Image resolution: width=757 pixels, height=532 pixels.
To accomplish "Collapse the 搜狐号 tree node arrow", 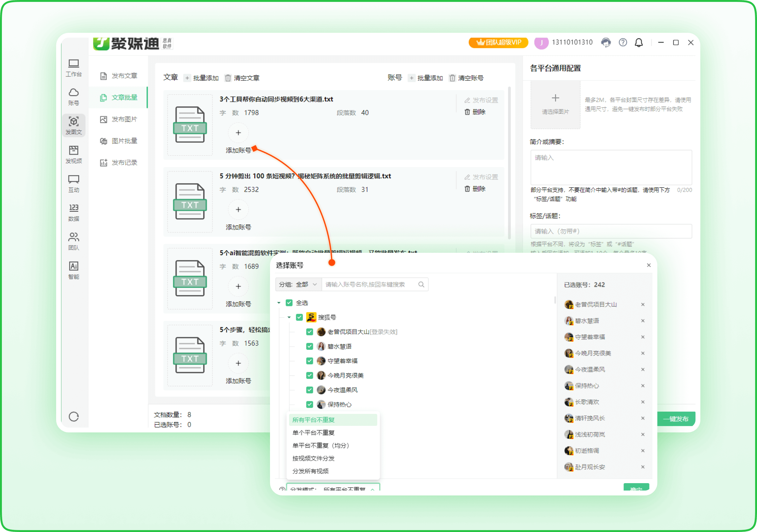I will (289, 317).
